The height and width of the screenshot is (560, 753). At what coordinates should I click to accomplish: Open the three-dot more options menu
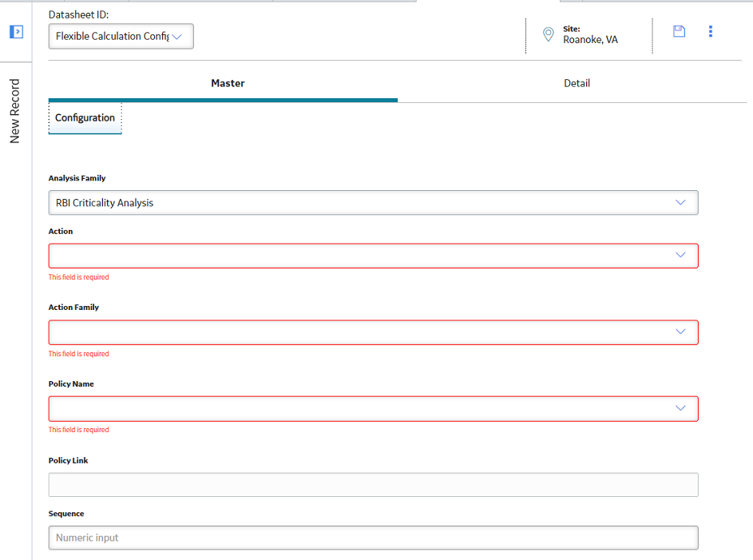coord(710,31)
